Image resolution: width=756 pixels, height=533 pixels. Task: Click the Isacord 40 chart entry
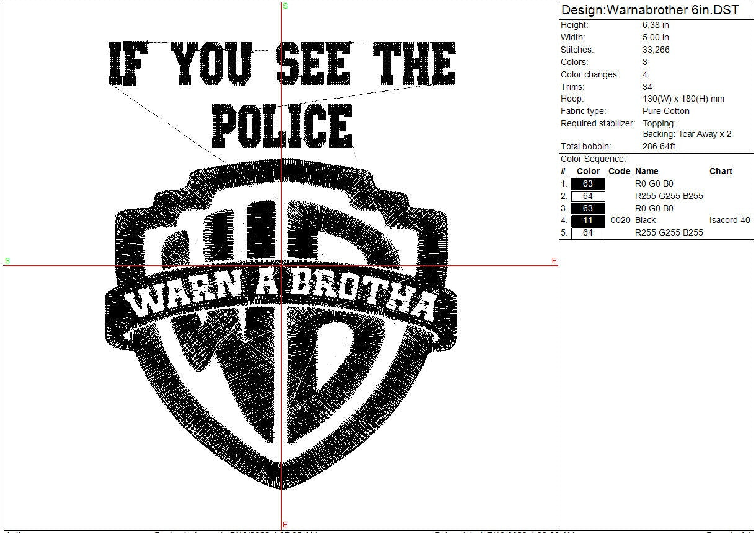click(729, 220)
